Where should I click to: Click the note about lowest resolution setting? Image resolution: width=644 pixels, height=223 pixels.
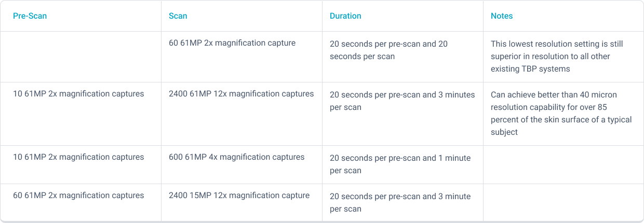[x=557, y=56]
